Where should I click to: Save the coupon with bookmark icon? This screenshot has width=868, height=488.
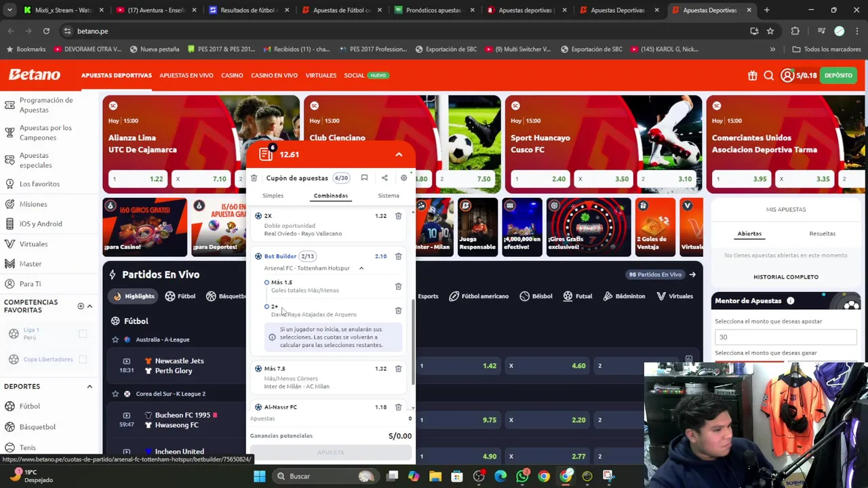(x=364, y=178)
